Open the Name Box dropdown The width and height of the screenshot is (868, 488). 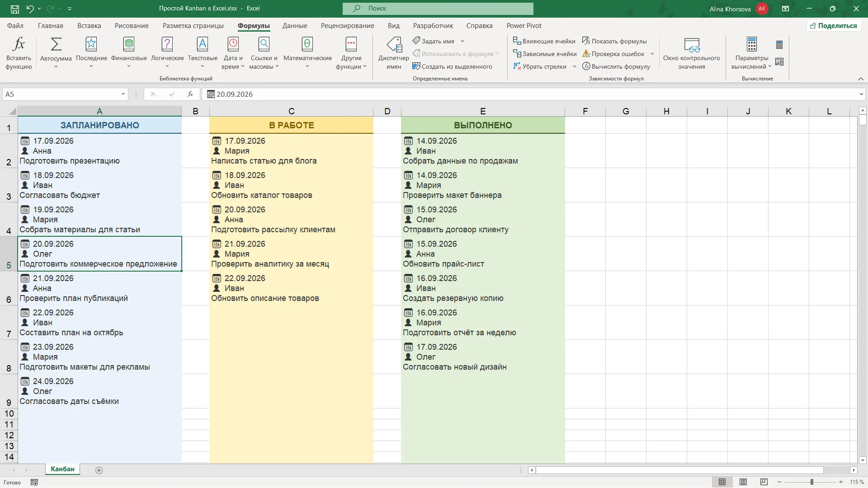(123, 94)
